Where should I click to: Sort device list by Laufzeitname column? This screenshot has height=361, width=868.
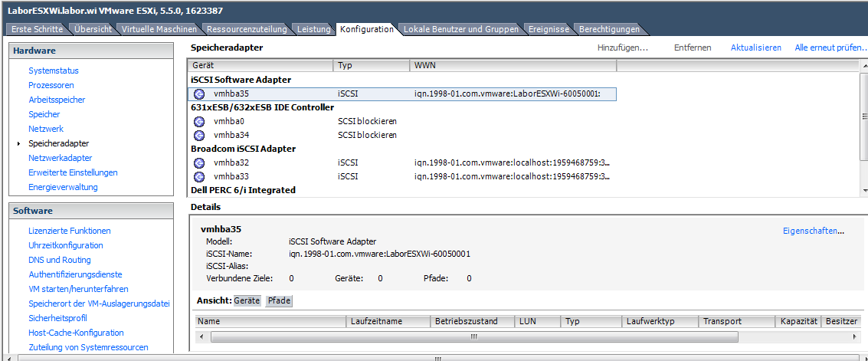[x=388, y=321]
